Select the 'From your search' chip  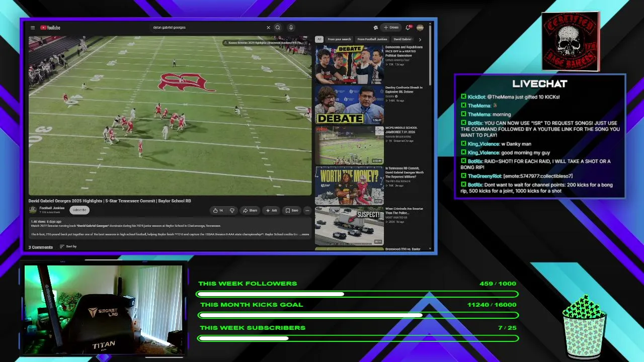point(339,39)
